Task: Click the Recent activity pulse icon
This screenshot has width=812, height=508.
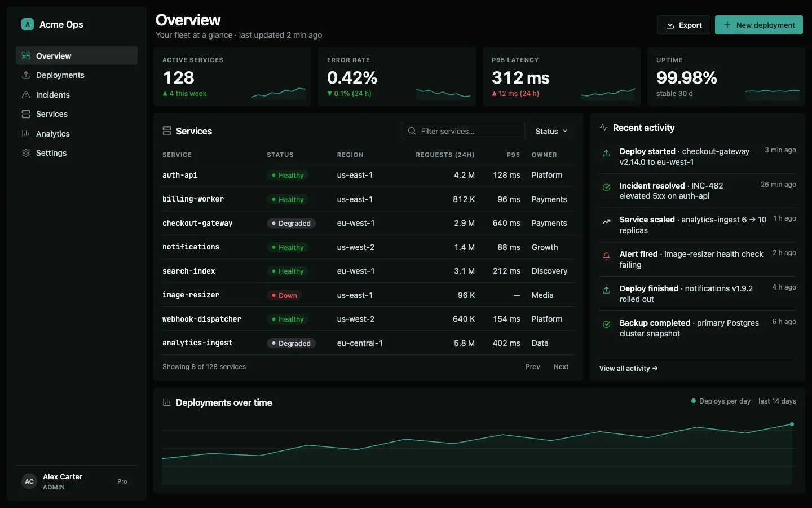Action: pyautogui.click(x=603, y=128)
